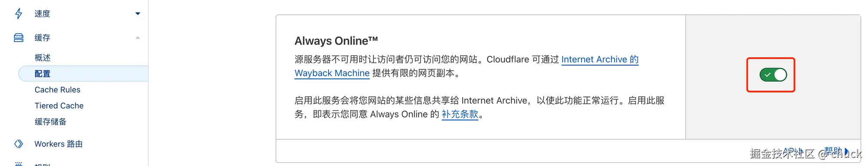Click the partially visible 规则 icon
This screenshot has height=166, width=868.
(x=19, y=164)
